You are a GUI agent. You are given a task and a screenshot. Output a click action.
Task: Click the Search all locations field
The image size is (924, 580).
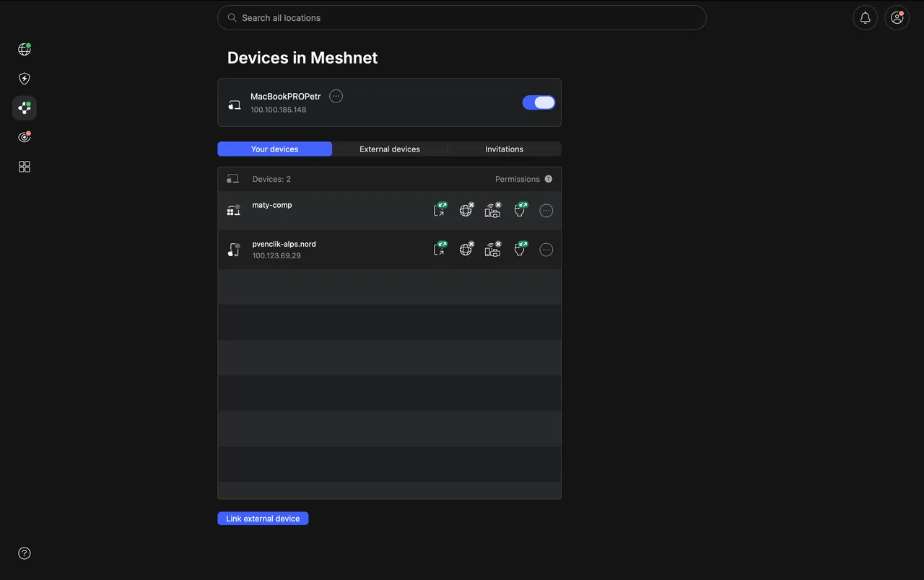coord(462,18)
